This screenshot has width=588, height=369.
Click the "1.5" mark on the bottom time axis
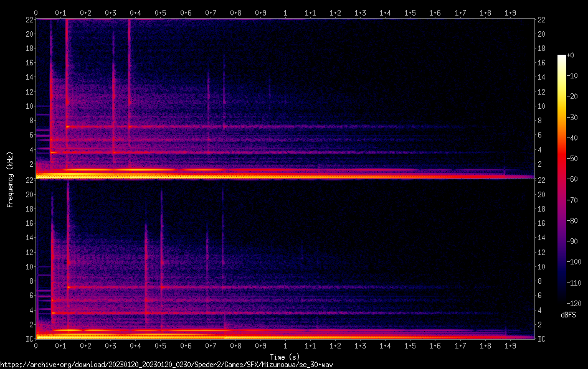[x=410, y=345]
